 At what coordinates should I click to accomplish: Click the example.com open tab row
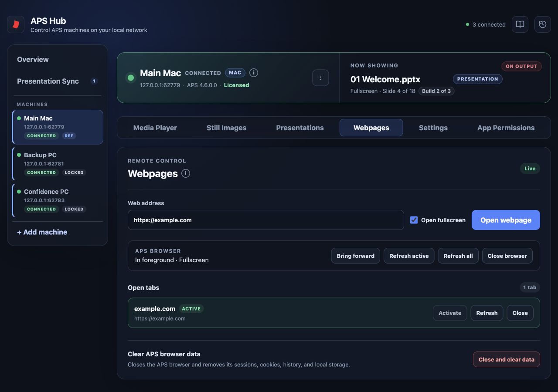(x=334, y=313)
